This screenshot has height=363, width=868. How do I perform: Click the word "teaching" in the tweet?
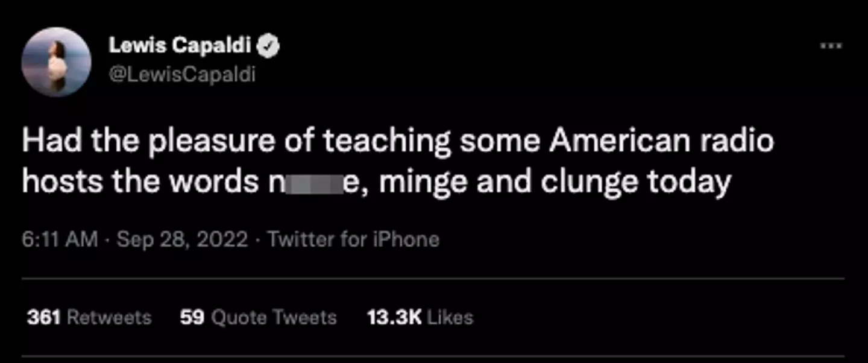tap(386, 141)
